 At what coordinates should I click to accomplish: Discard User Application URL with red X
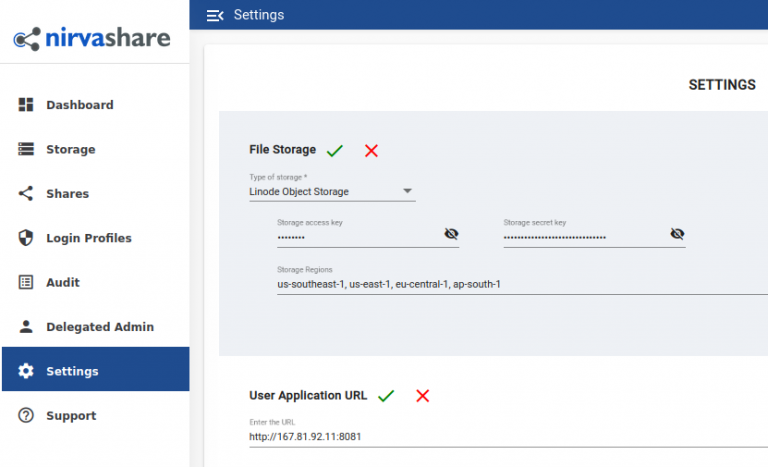point(423,395)
